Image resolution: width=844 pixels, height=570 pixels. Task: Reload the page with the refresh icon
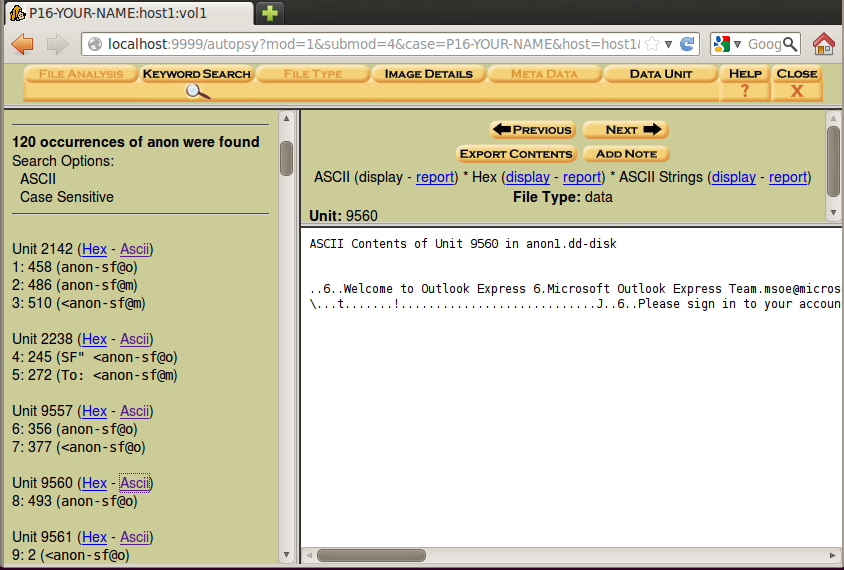click(x=687, y=44)
